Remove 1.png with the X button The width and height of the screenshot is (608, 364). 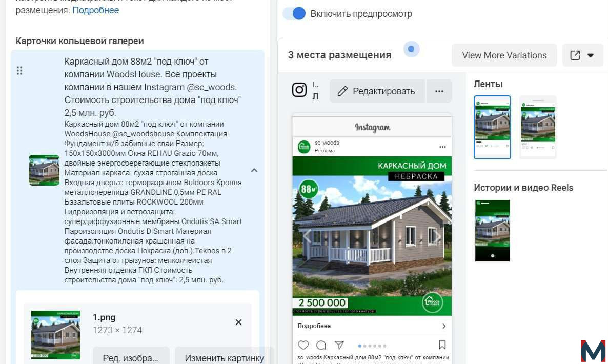[x=238, y=322]
